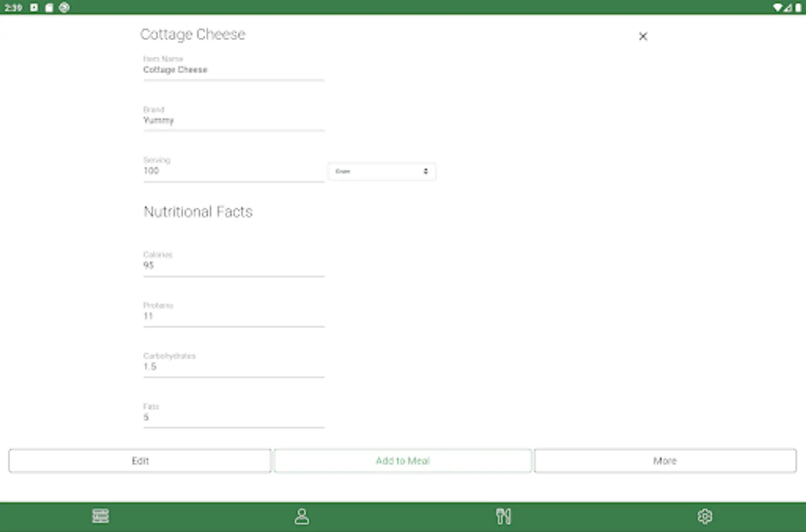Select Add to Meal
This screenshot has height=532, width=806.
[x=403, y=460]
